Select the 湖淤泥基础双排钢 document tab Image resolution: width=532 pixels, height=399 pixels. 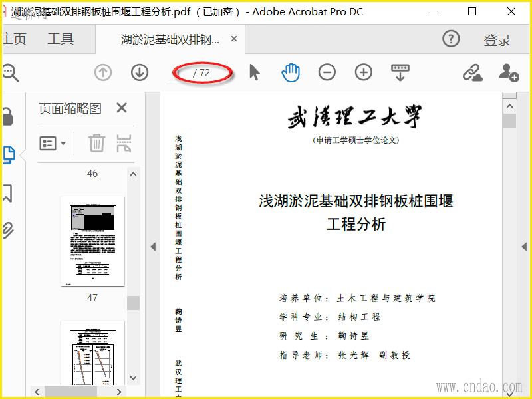pos(170,39)
